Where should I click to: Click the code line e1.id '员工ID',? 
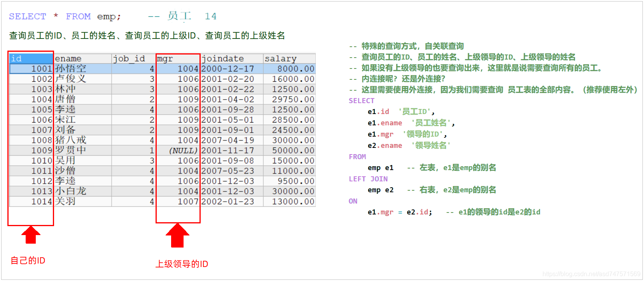click(401, 112)
